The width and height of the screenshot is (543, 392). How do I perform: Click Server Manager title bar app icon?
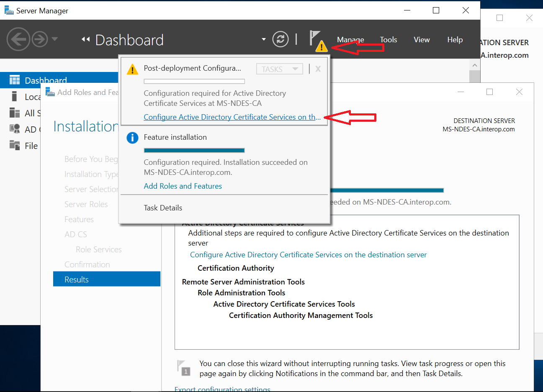9,10
